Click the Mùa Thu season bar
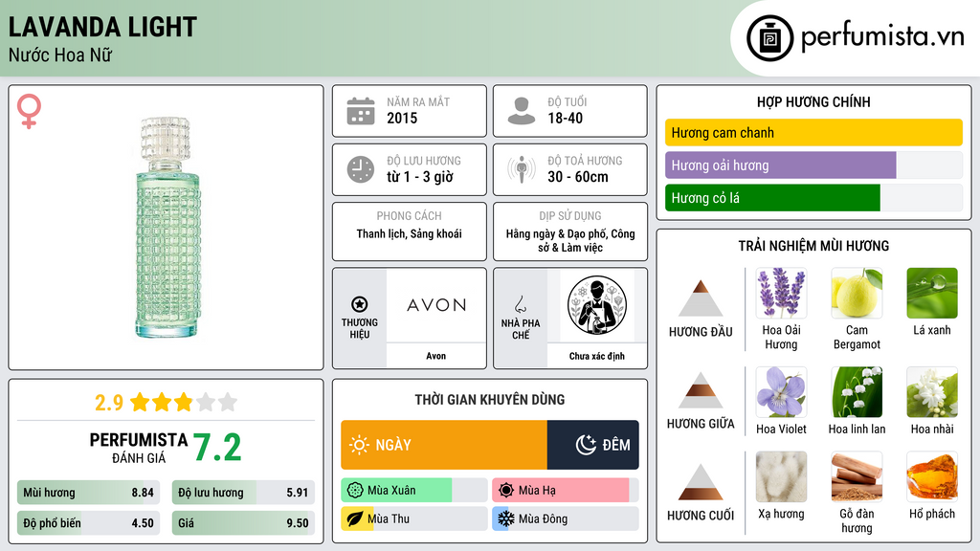The width and height of the screenshot is (980, 551). [413, 518]
